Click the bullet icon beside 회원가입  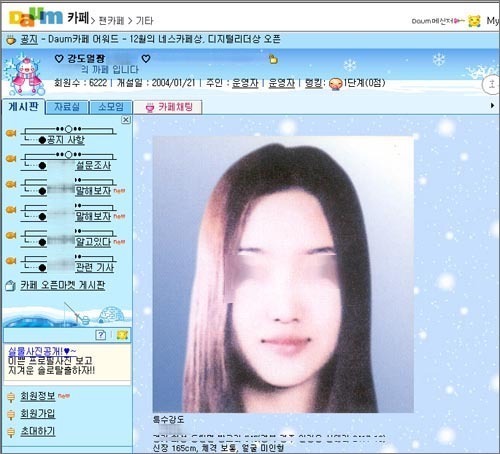11,415
